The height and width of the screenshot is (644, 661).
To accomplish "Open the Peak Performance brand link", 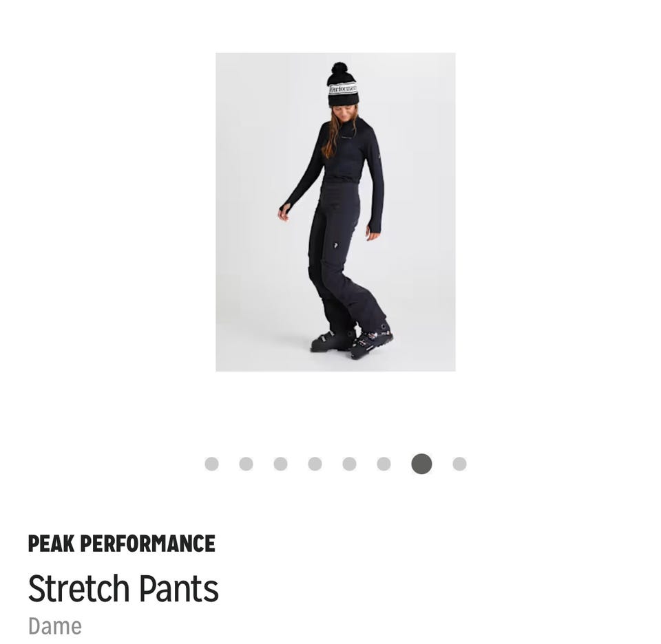I will [122, 544].
